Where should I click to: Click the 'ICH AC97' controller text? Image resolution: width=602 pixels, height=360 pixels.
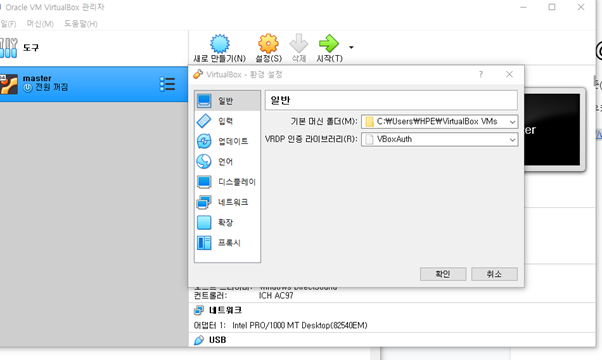point(276,296)
